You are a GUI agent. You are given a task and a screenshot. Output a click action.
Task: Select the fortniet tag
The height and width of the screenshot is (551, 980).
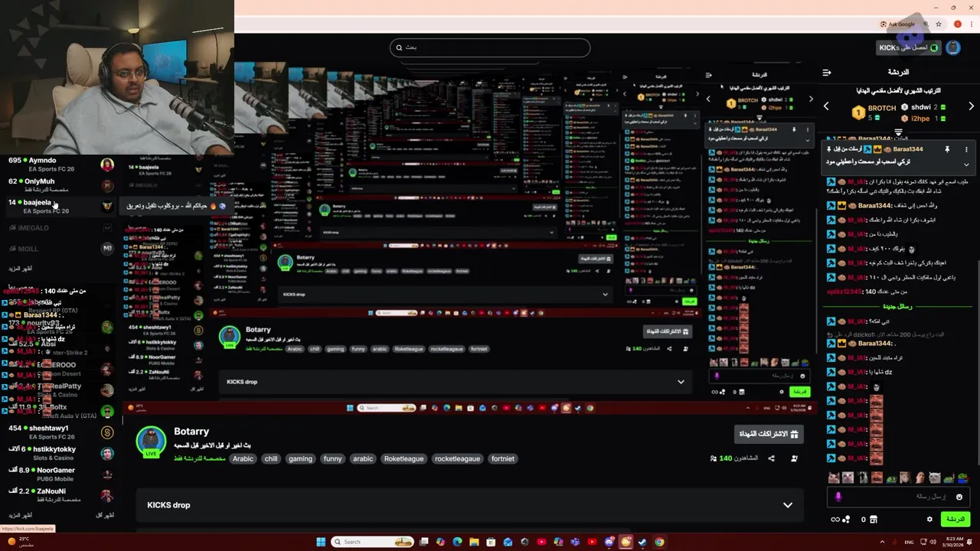point(503,459)
